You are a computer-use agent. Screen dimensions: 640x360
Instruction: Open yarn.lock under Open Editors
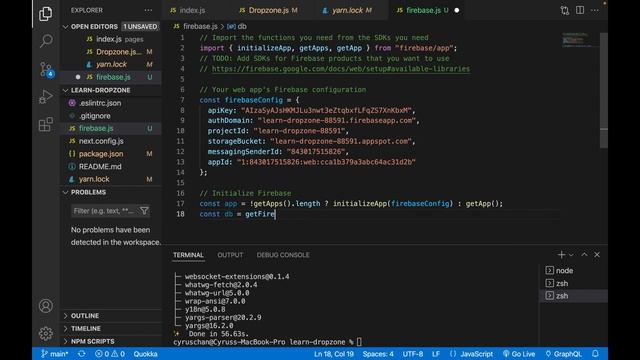click(111, 64)
